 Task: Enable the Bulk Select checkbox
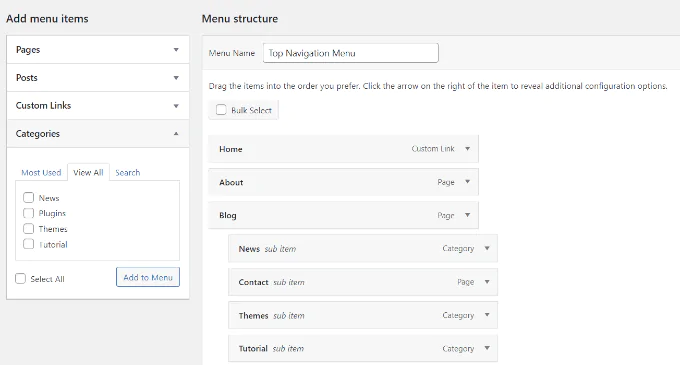(221, 110)
